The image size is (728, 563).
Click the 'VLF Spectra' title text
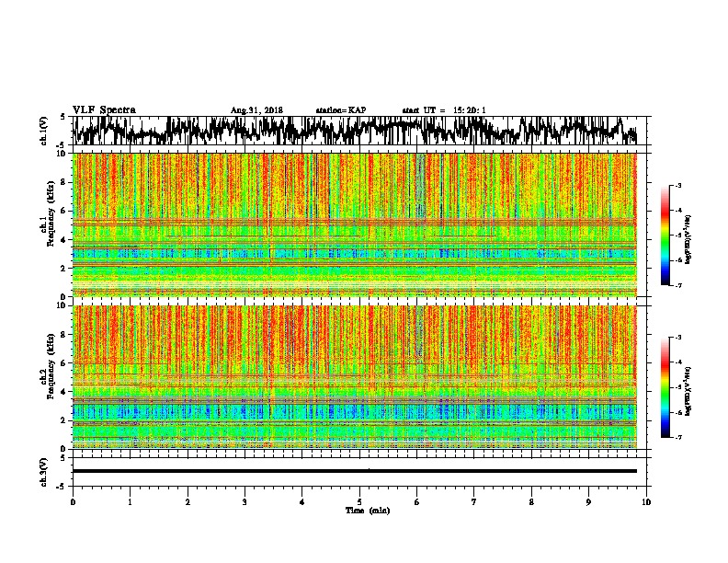coord(104,110)
